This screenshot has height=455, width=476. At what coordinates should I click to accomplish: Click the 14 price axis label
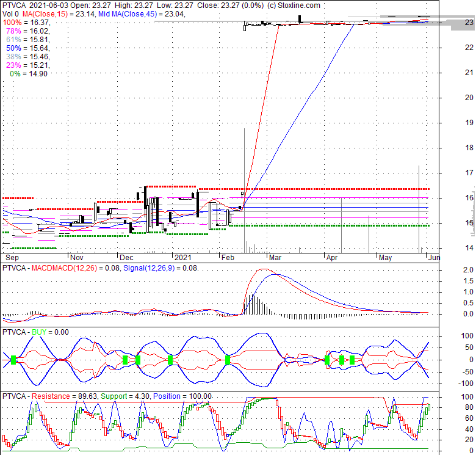(x=469, y=248)
